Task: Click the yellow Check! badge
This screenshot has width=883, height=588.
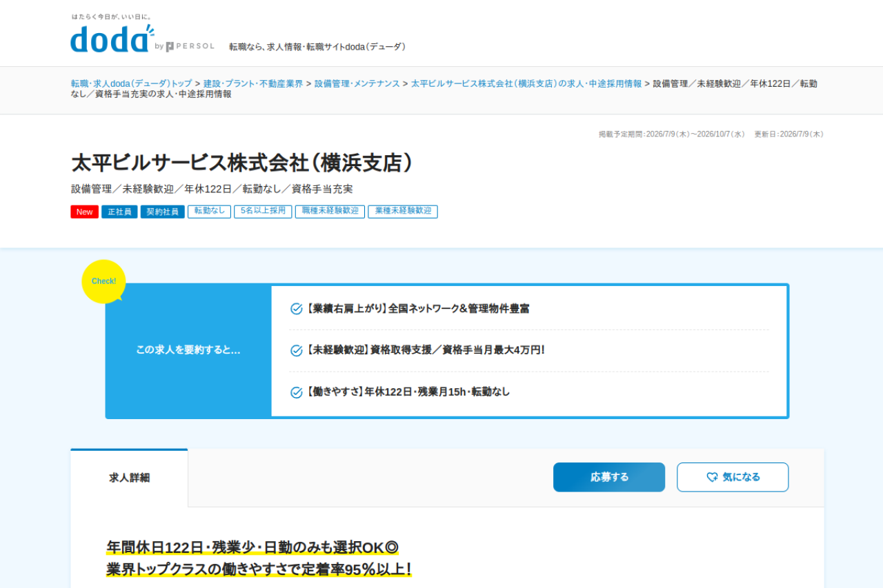Action: (x=103, y=281)
